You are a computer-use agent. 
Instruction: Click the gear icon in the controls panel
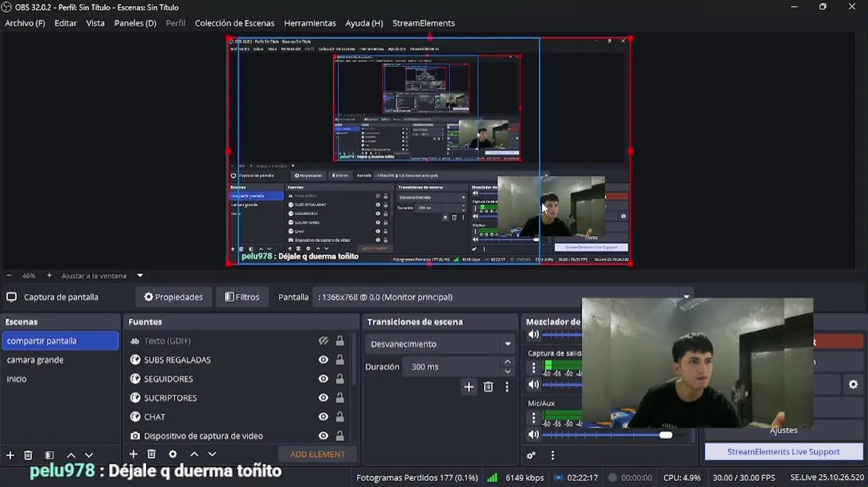click(x=853, y=384)
